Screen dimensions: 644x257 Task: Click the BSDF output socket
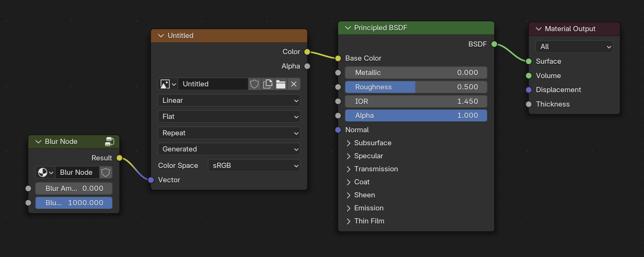(494, 44)
